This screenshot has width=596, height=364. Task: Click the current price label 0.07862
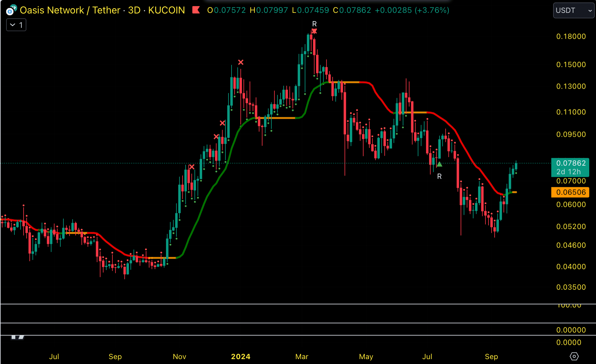coord(570,167)
